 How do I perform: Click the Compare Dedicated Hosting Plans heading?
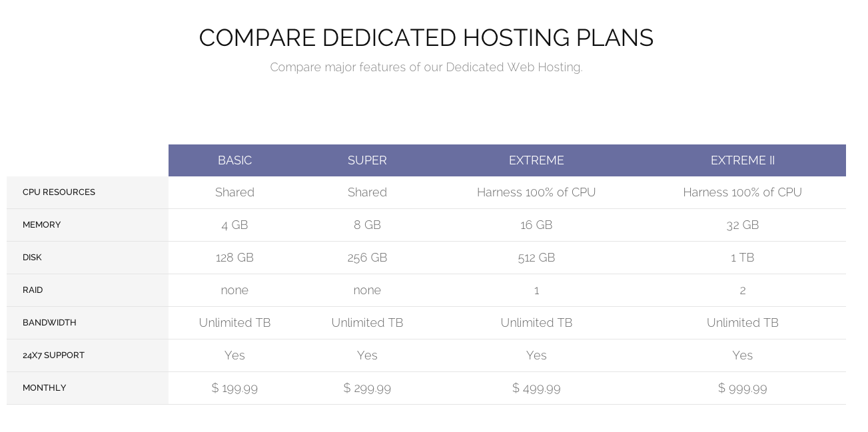point(426,38)
